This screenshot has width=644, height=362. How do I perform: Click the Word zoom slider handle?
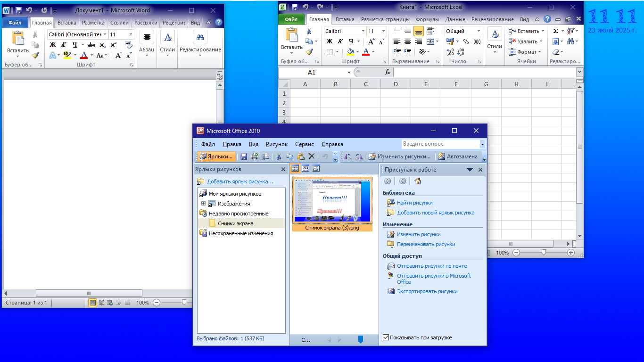coord(184,303)
